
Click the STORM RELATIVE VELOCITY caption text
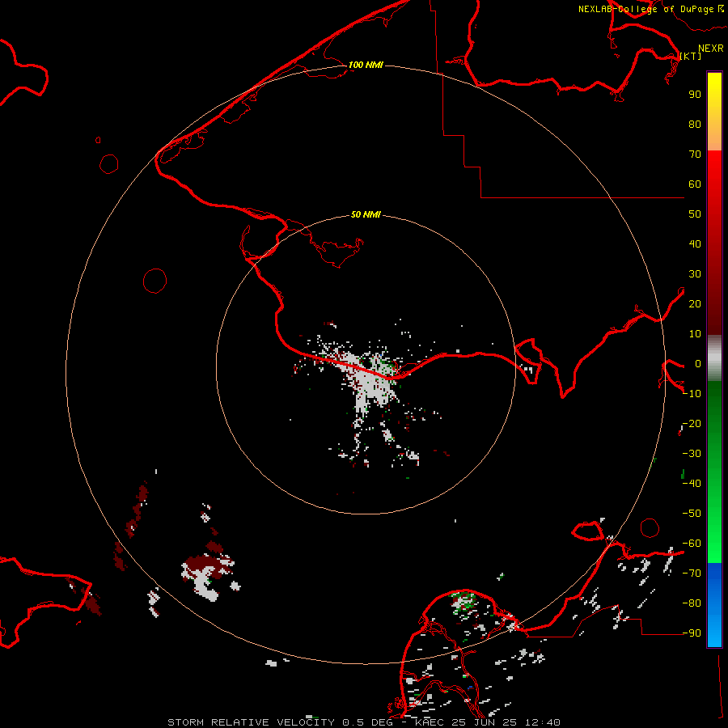pyautogui.click(x=251, y=722)
